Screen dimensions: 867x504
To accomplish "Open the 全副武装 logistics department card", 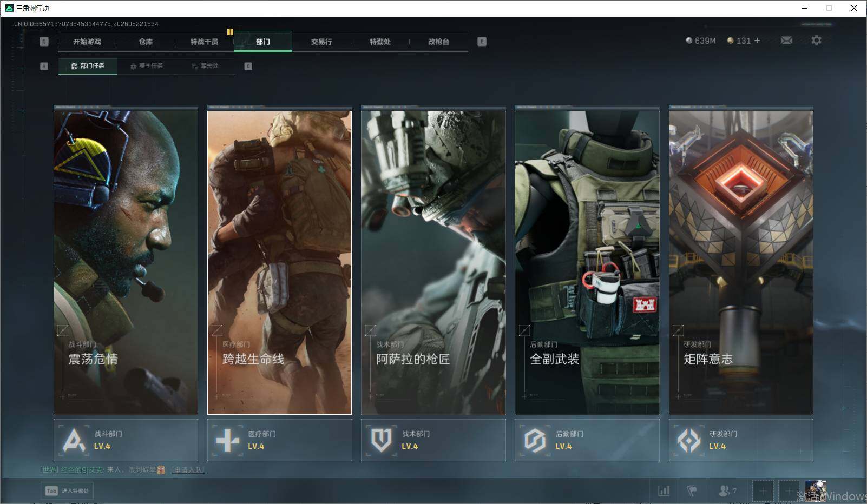I will (587, 263).
